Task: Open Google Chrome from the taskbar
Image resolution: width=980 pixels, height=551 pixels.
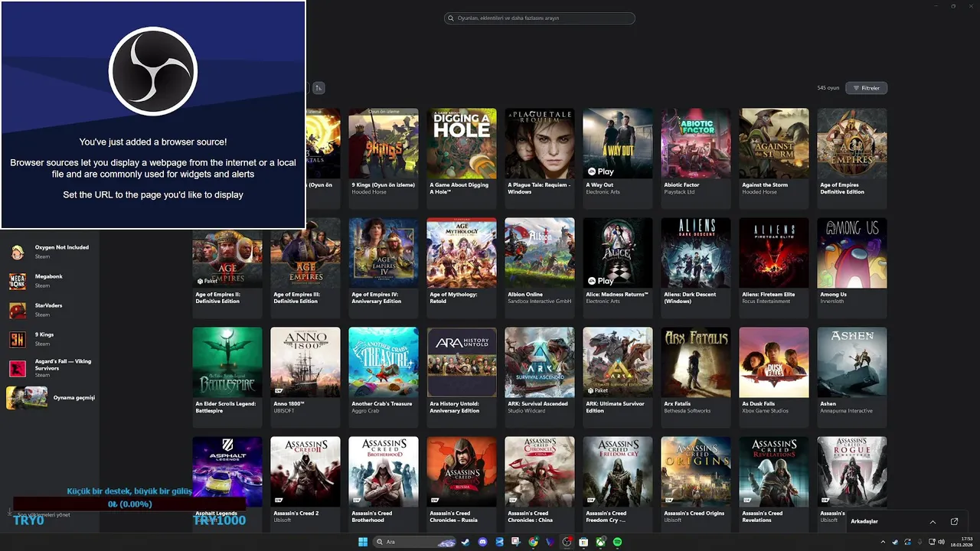Action: 533,542
